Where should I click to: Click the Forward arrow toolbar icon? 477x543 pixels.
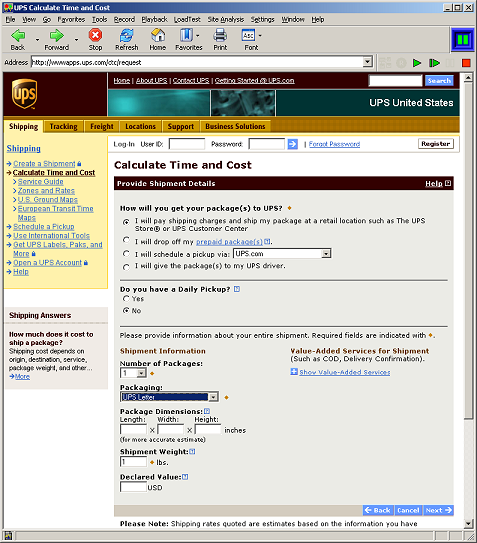click(56, 35)
